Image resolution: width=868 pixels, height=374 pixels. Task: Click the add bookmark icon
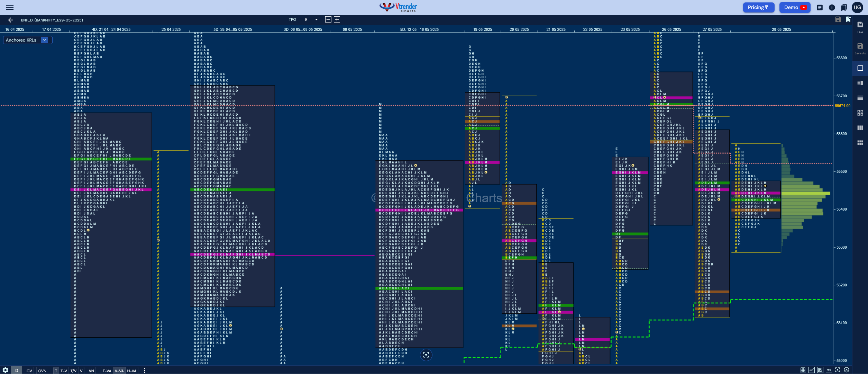click(x=848, y=19)
